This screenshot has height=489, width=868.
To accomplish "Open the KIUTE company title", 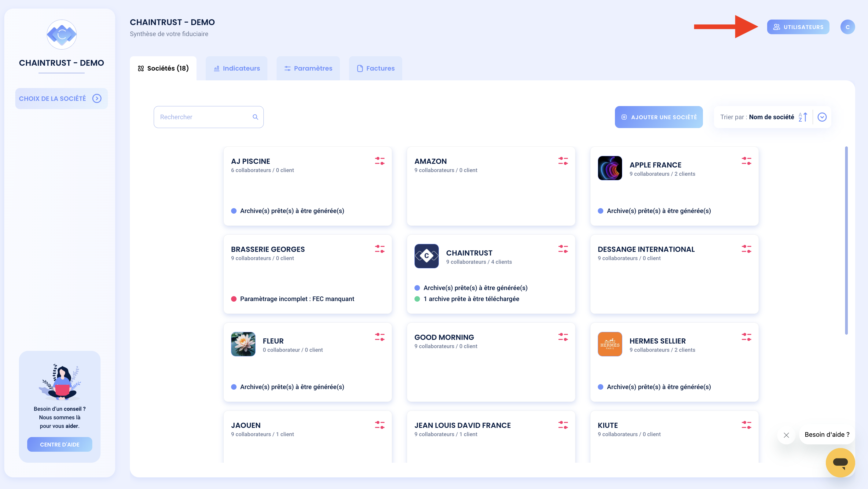I will click(608, 425).
